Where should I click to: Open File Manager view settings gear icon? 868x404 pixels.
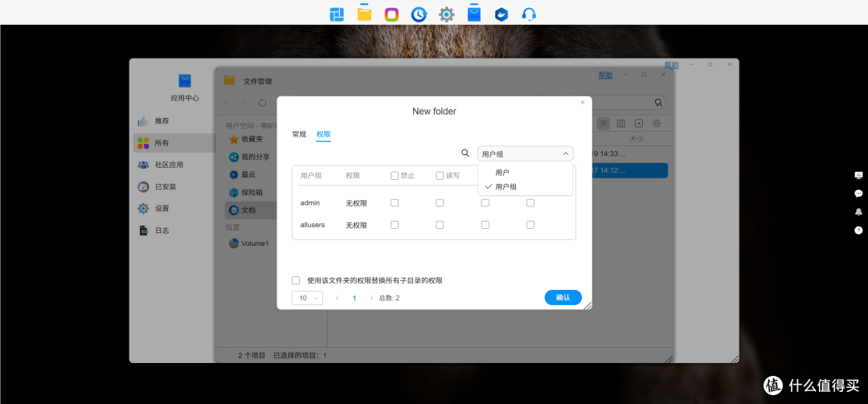657,123
